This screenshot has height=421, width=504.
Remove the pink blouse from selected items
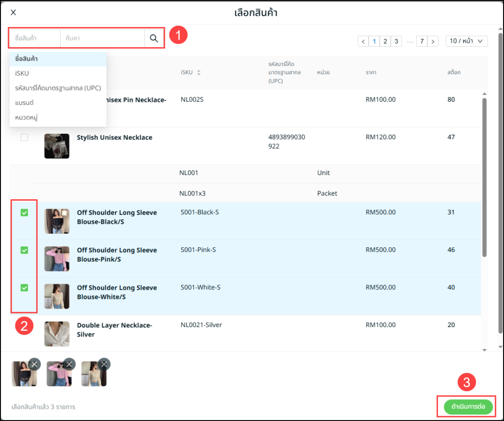coord(69,364)
